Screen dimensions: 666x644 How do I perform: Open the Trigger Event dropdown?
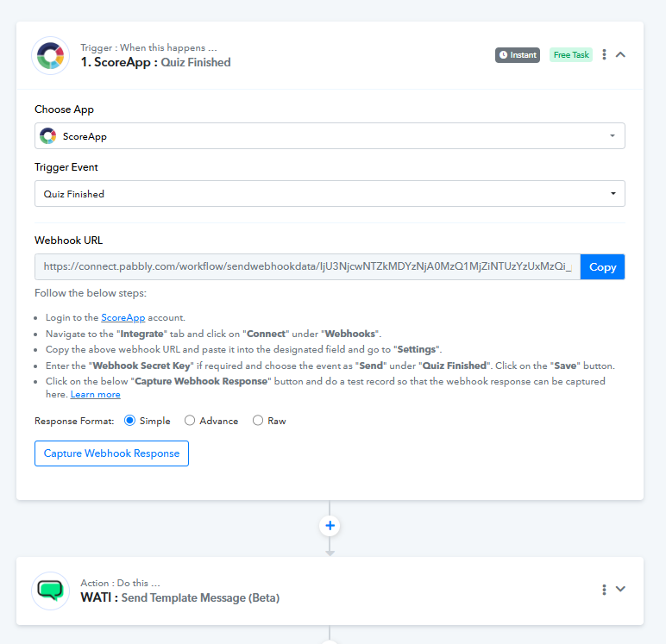click(x=330, y=194)
